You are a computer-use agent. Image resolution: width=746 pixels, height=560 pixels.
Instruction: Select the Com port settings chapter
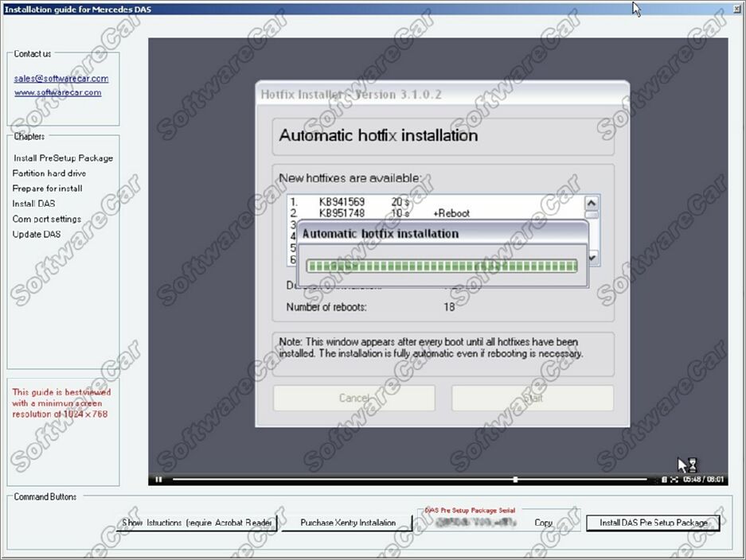point(47,219)
